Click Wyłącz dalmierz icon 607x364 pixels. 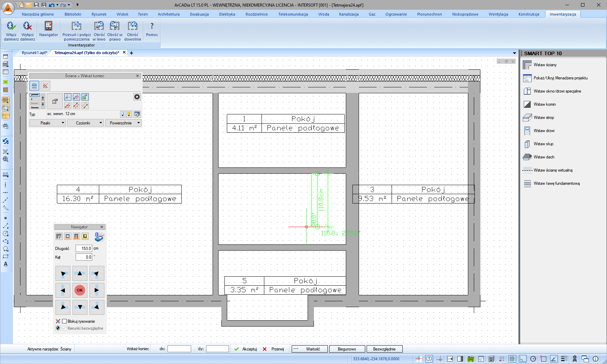27,26
